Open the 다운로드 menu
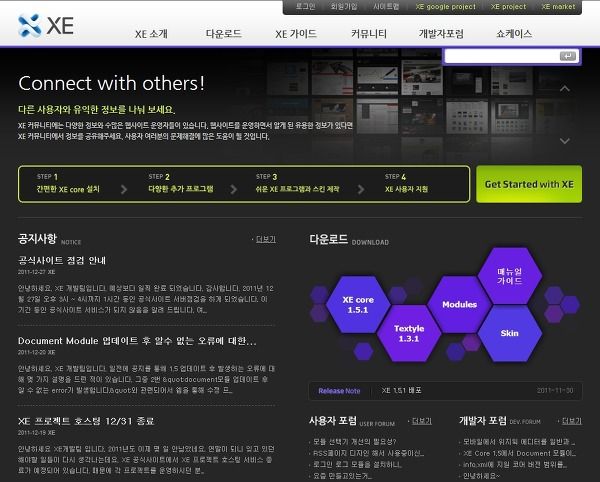The height and width of the screenshot is (482, 600). coord(223,34)
